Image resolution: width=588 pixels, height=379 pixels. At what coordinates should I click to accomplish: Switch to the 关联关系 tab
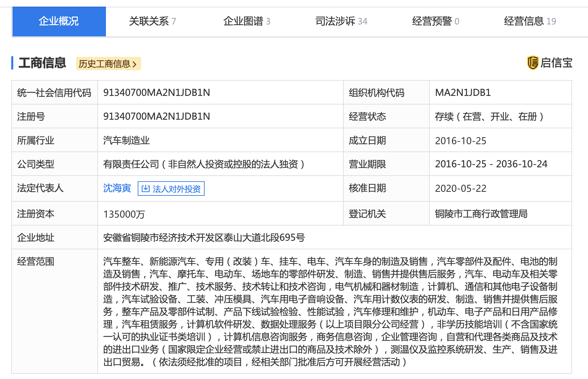tap(152, 21)
